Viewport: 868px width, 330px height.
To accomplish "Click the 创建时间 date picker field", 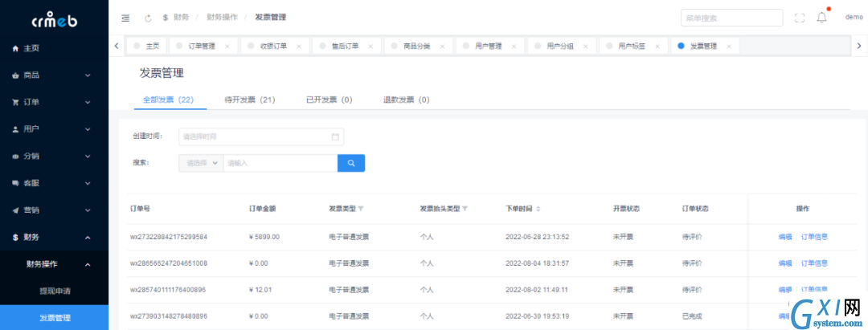I will [261, 136].
